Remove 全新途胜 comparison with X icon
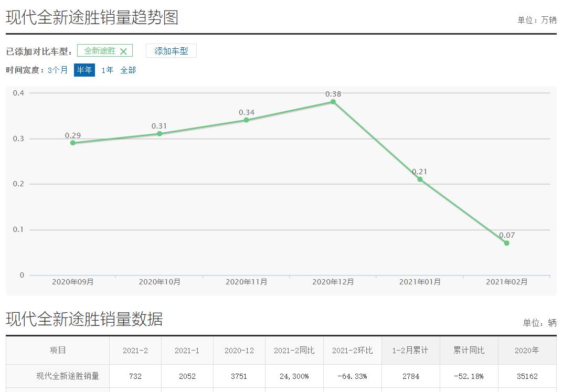This screenshot has height=392, width=563. click(x=123, y=51)
